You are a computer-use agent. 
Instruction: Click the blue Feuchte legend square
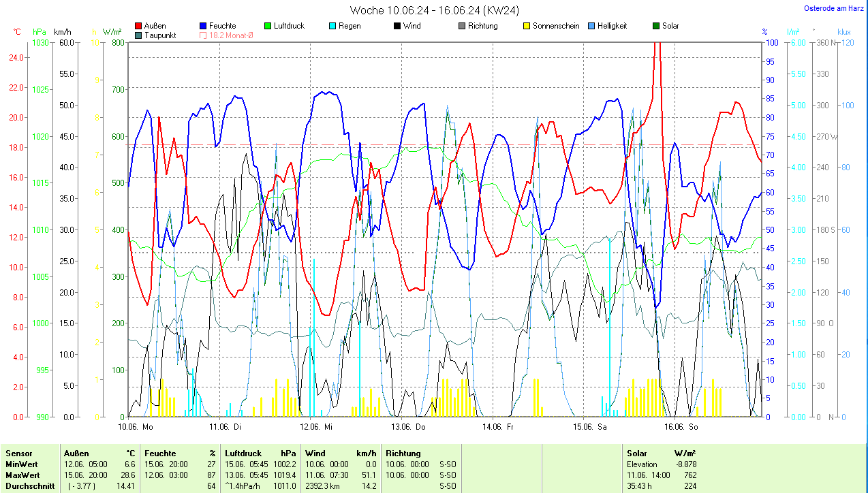pyautogui.click(x=203, y=26)
